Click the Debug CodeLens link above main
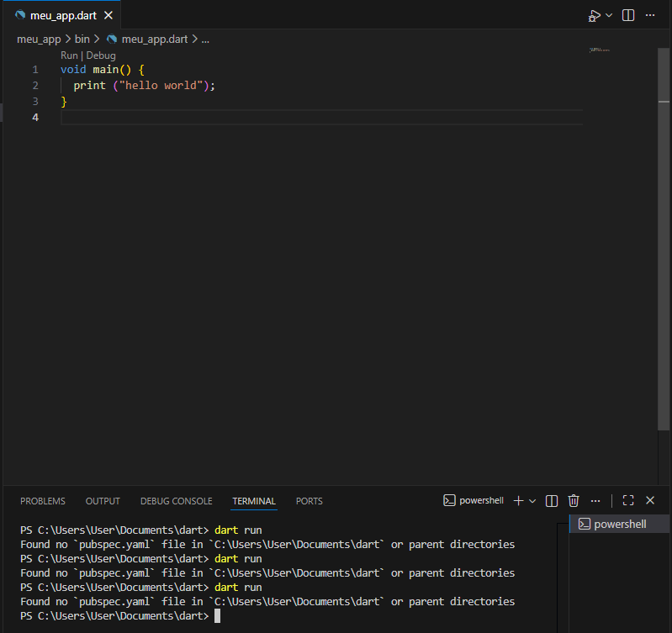672x633 pixels. pos(100,55)
